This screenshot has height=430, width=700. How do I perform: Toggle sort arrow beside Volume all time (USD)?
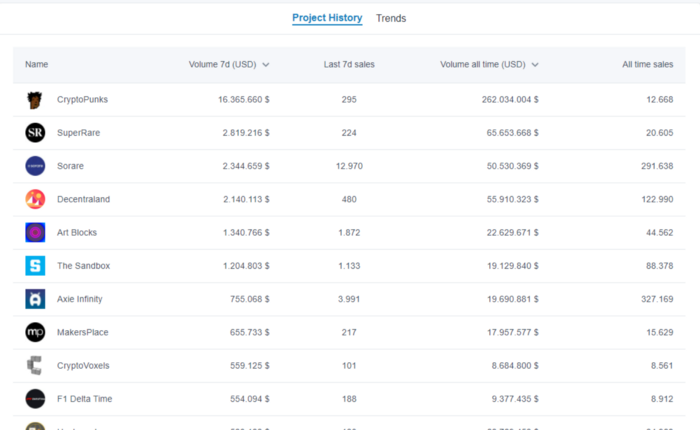(535, 65)
